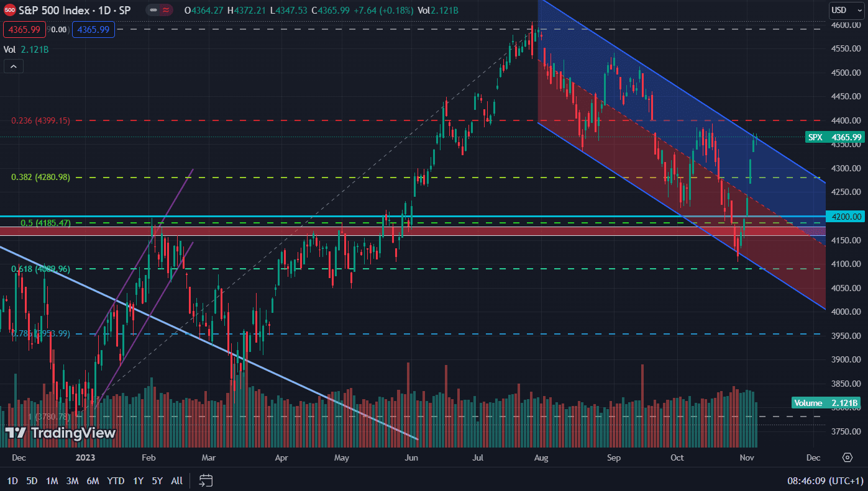Select the 3M time range
Screen dimensions: 868x491
pos(73,480)
